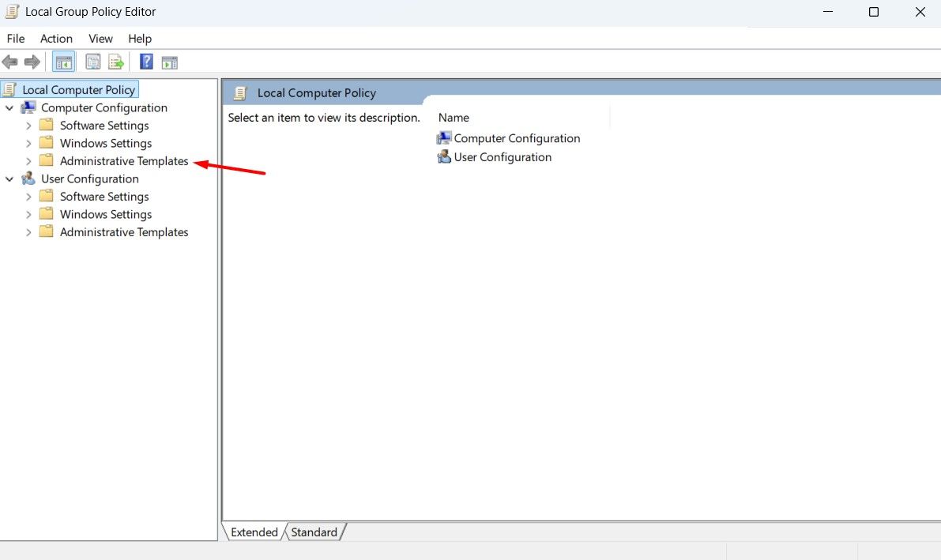Expand Windows Settings under Computer Configuration
Image resolution: width=941 pixels, height=560 pixels.
pyautogui.click(x=28, y=144)
